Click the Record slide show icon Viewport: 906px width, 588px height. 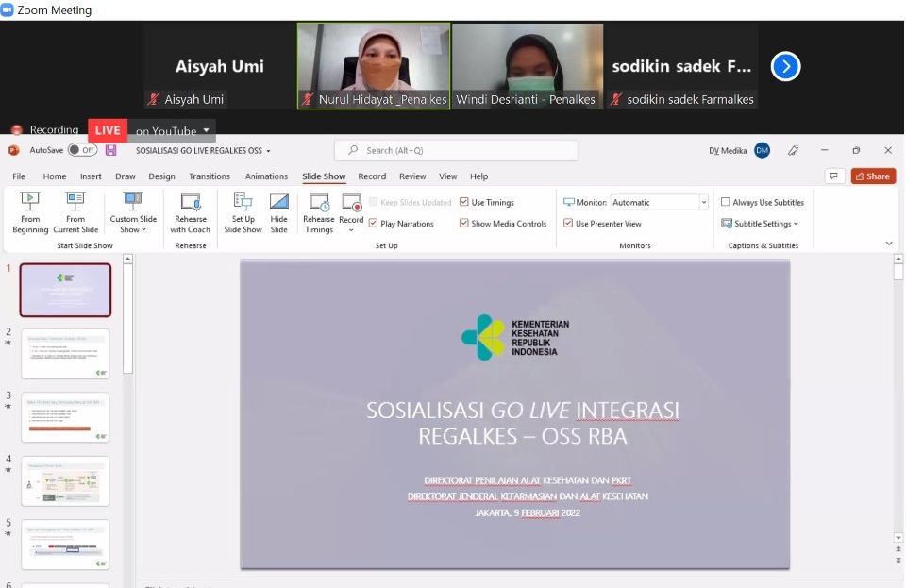click(x=351, y=203)
